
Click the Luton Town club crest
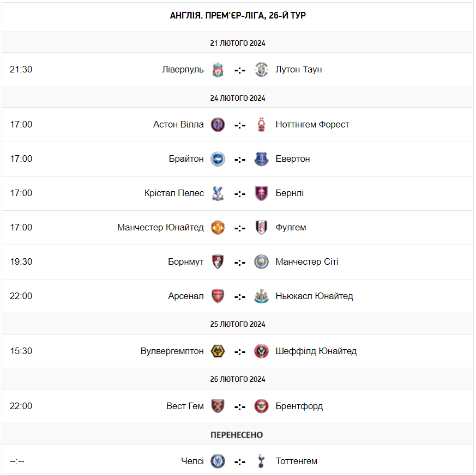coord(262,70)
